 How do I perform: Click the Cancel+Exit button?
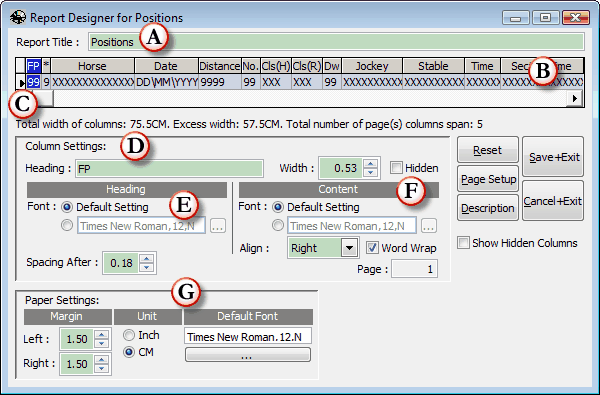[x=553, y=201]
